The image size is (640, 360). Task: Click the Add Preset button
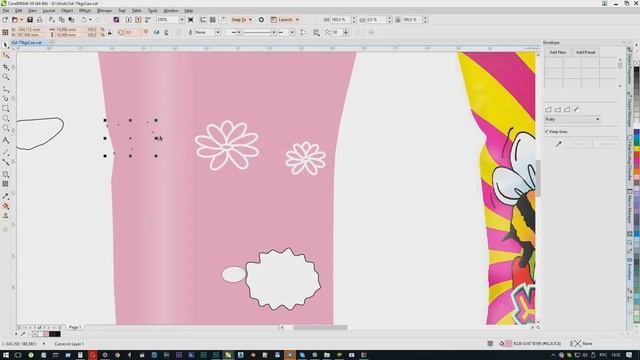pyautogui.click(x=585, y=52)
